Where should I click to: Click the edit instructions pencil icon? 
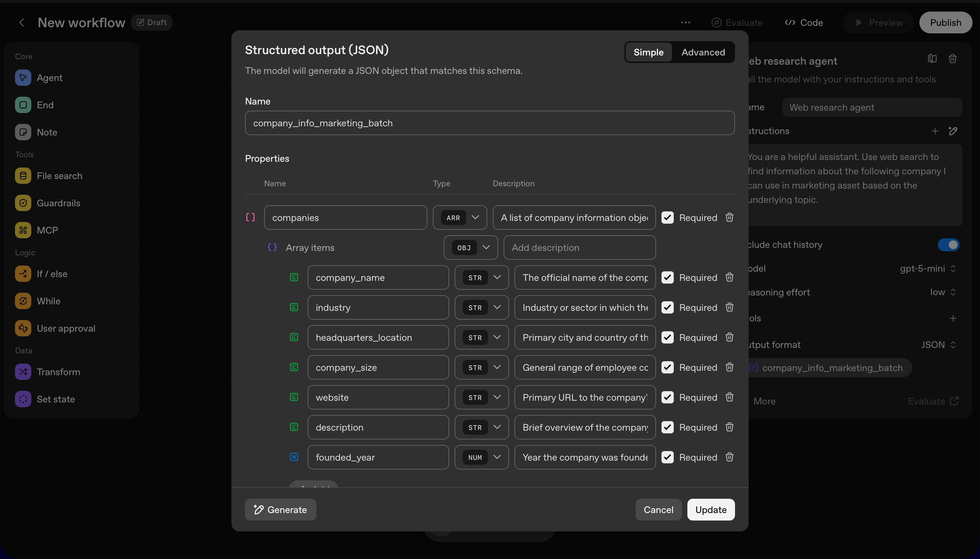tap(953, 131)
